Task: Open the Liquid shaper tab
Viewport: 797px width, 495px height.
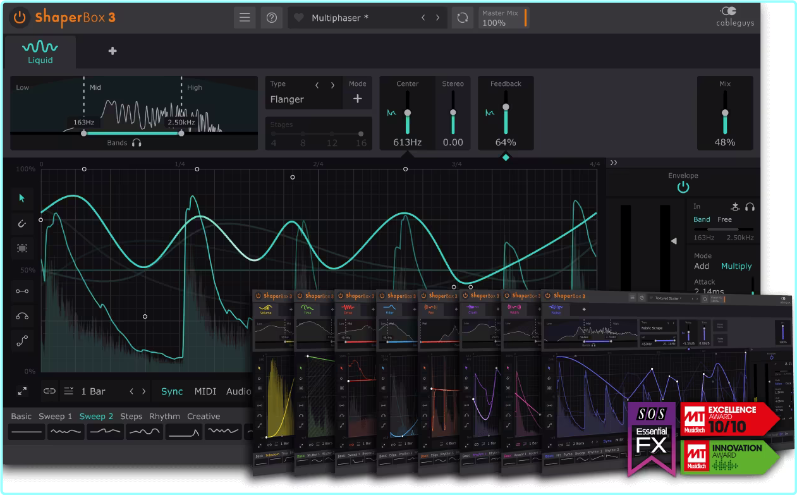Action: pos(40,52)
